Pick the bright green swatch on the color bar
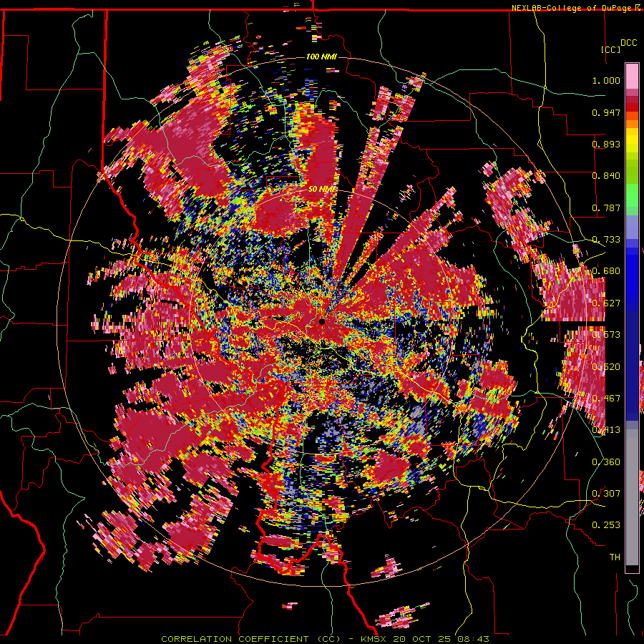644x644 pixels. [632, 195]
